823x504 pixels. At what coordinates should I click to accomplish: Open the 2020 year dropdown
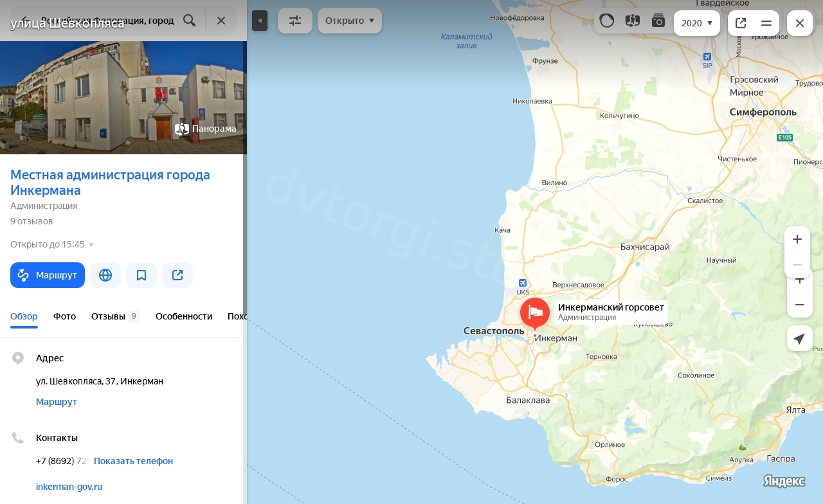696,23
